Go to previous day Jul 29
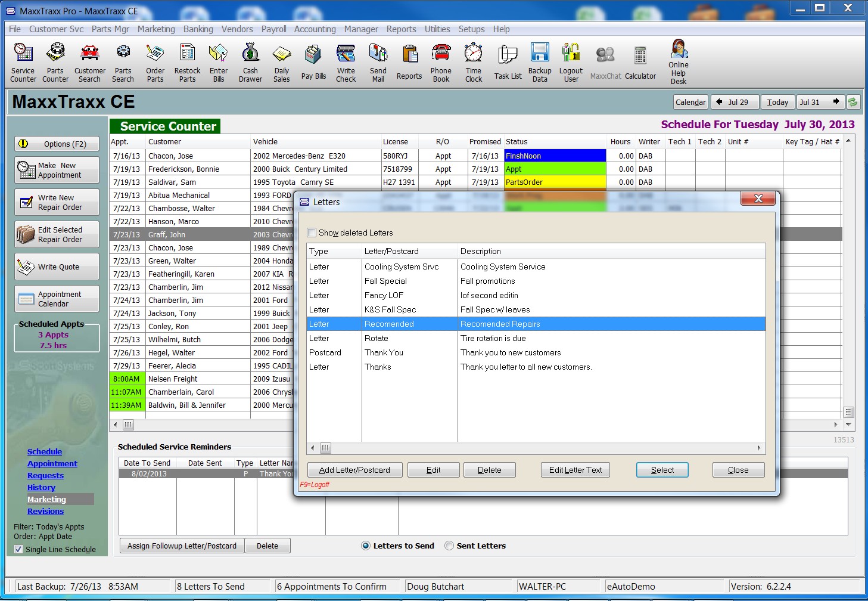Image resolution: width=868 pixels, height=601 pixels. pyautogui.click(x=735, y=102)
